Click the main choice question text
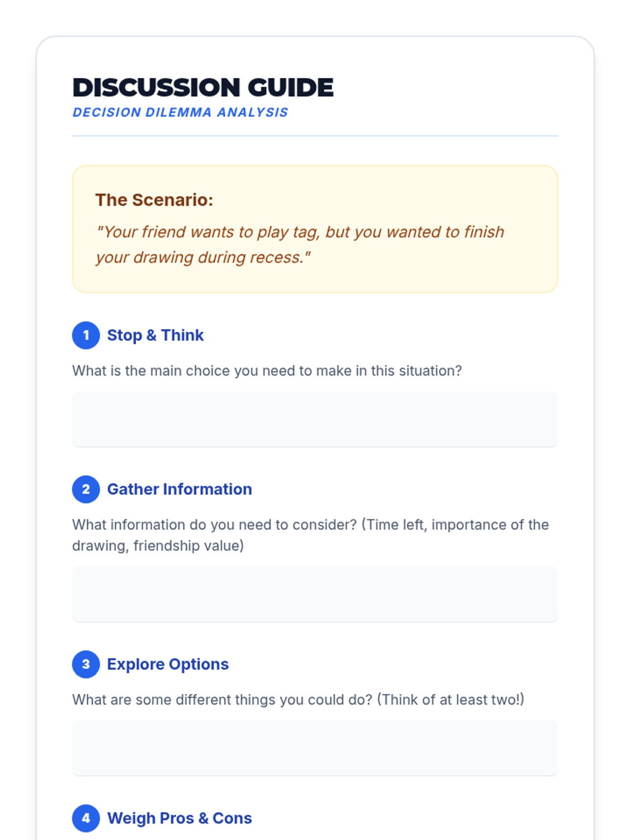 coord(267,371)
